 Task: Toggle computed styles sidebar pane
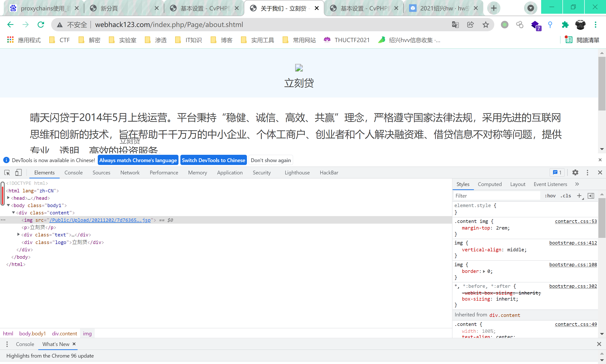pyautogui.click(x=591, y=195)
